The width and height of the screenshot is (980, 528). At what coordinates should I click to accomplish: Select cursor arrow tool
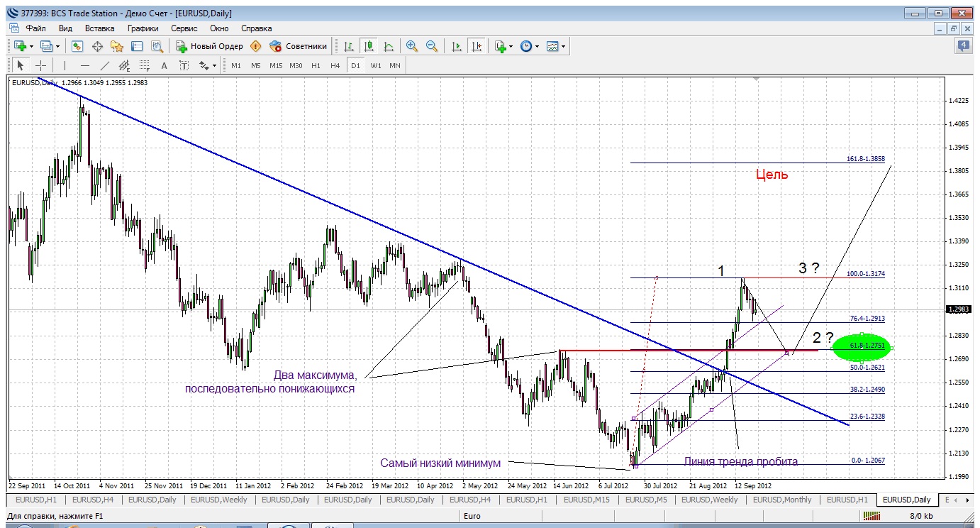coord(21,65)
